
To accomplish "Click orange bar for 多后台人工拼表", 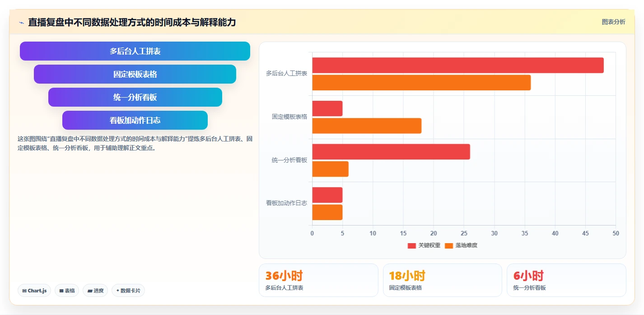I will (x=421, y=83).
